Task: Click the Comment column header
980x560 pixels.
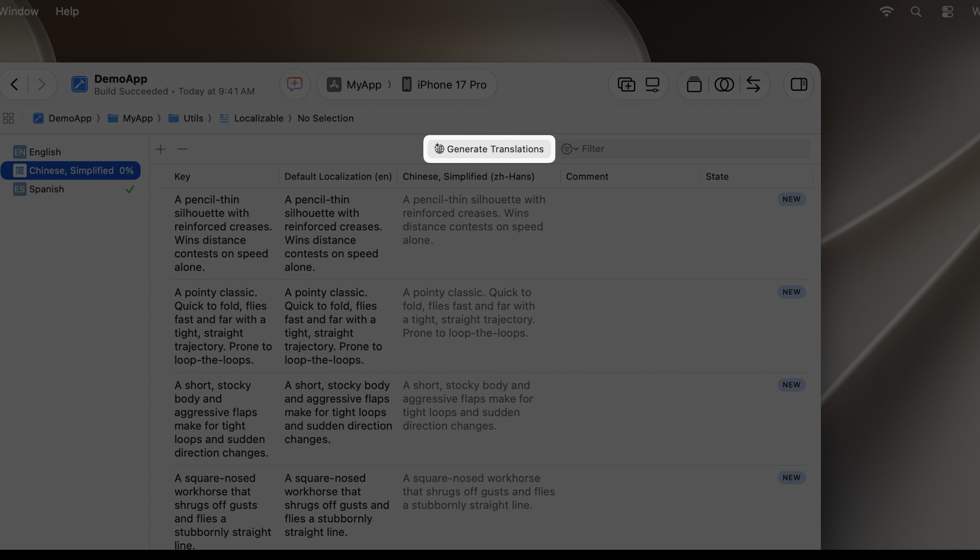Action: coord(587,177)
